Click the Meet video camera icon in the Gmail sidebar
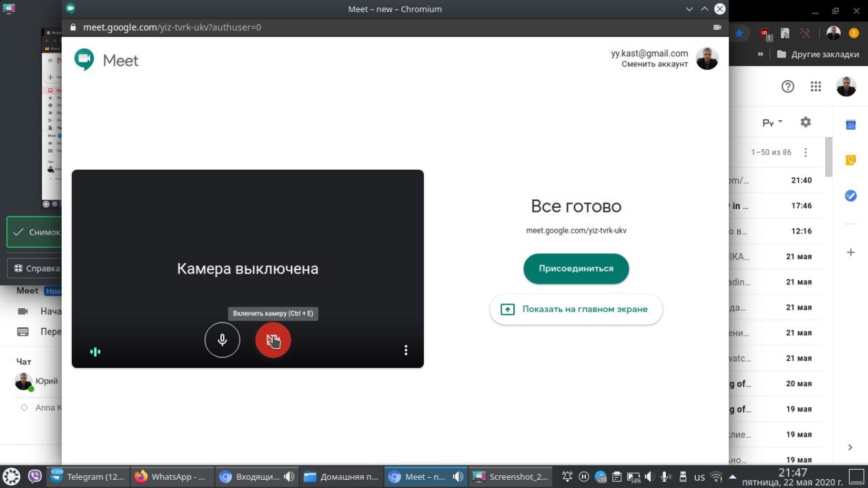Screen dimensions: 868x488 23,312
